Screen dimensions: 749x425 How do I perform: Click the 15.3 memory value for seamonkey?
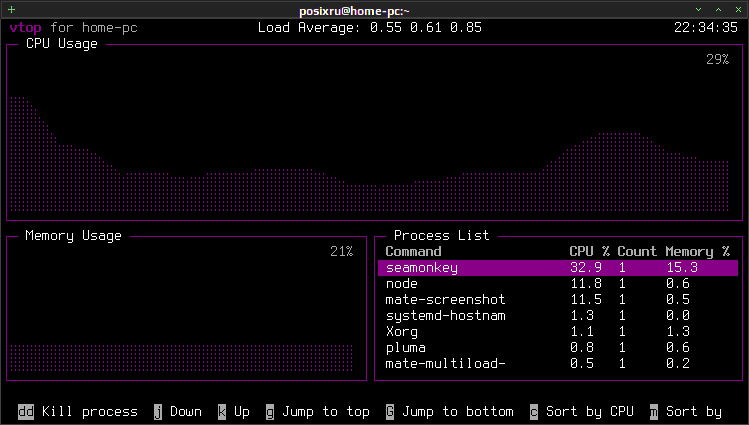(x=682, y=268)
